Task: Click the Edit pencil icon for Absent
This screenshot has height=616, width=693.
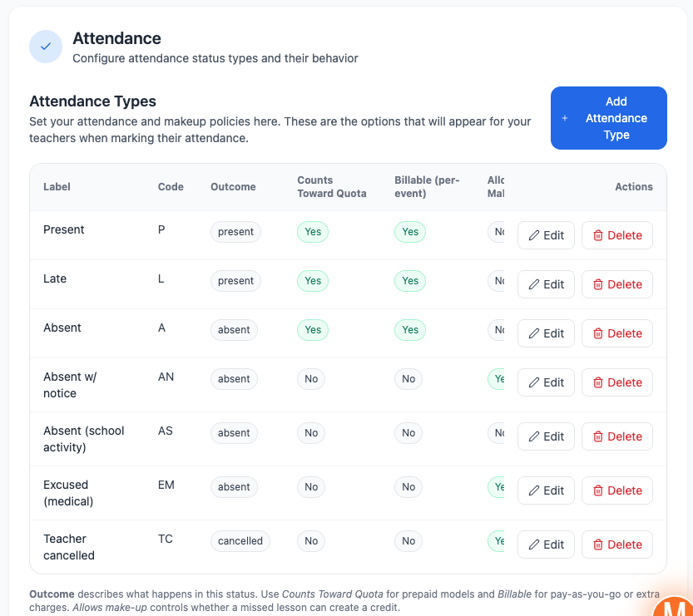Action: pos(536,333)
